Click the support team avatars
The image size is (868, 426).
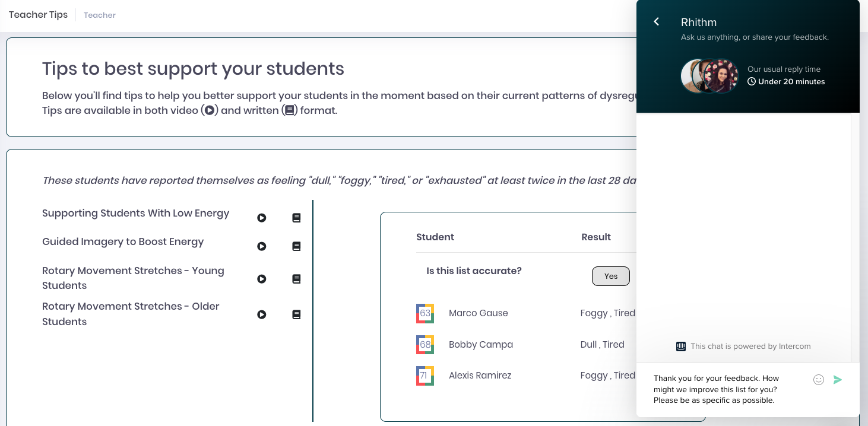tap(709, 76)
